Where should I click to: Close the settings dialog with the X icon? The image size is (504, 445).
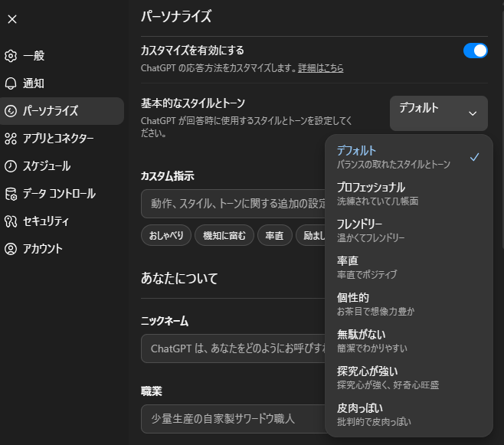(12, 19)
